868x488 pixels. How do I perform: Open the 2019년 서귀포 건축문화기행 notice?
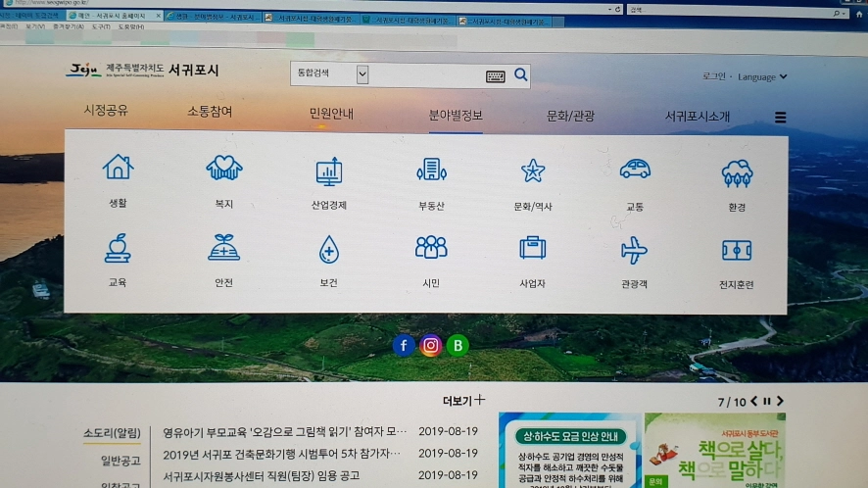coord(281,454)
